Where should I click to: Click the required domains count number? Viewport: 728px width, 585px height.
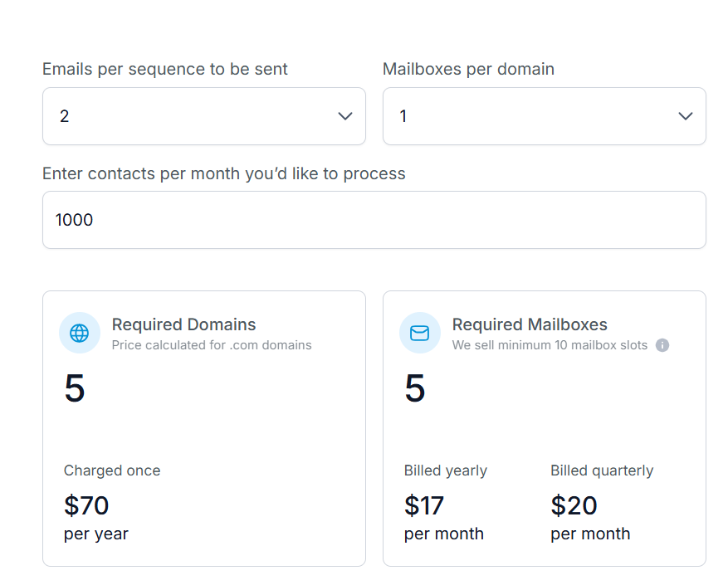pos(75,388)
